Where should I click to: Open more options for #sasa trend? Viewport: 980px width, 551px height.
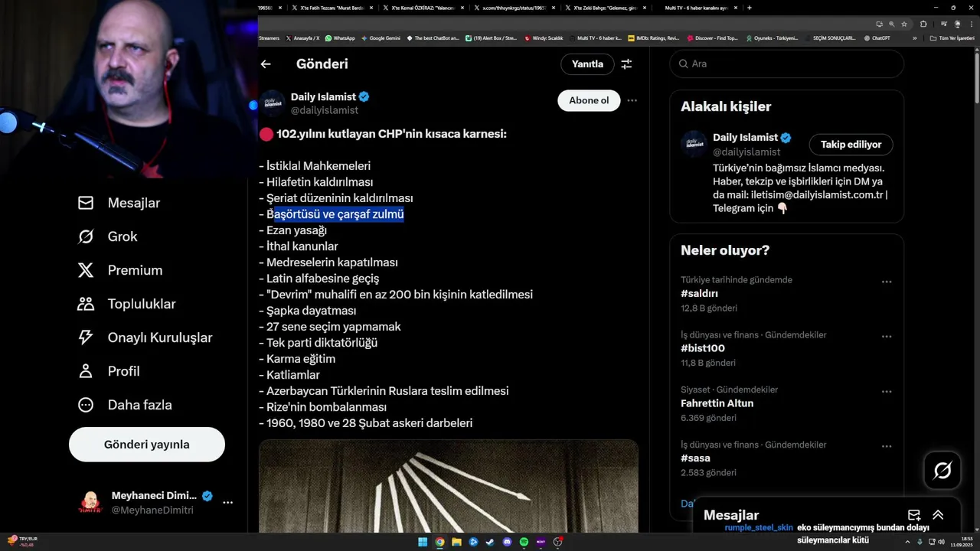click(887, 446)
